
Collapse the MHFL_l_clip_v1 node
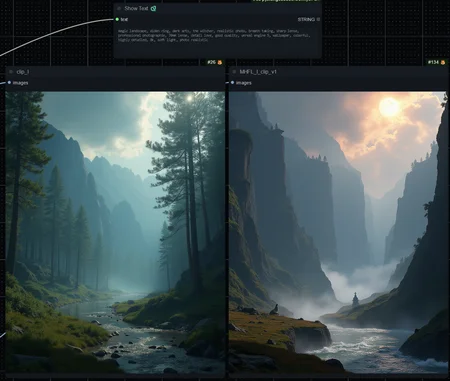coord(234,72)
